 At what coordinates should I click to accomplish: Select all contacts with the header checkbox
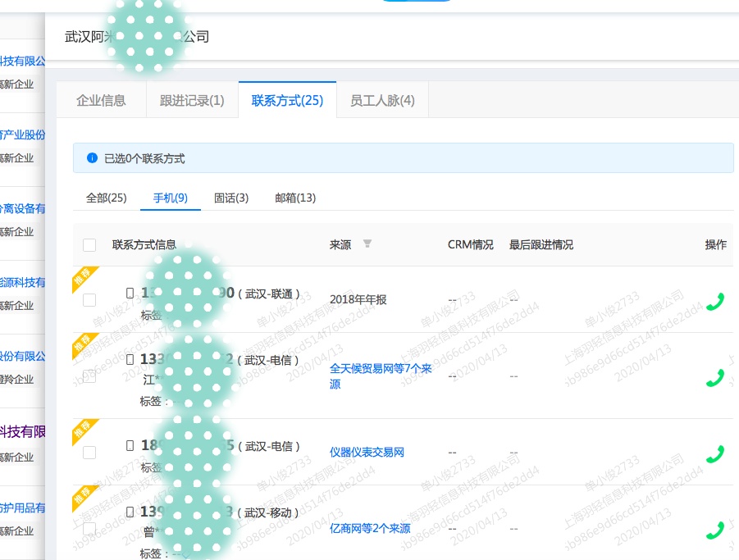point(89,244)
